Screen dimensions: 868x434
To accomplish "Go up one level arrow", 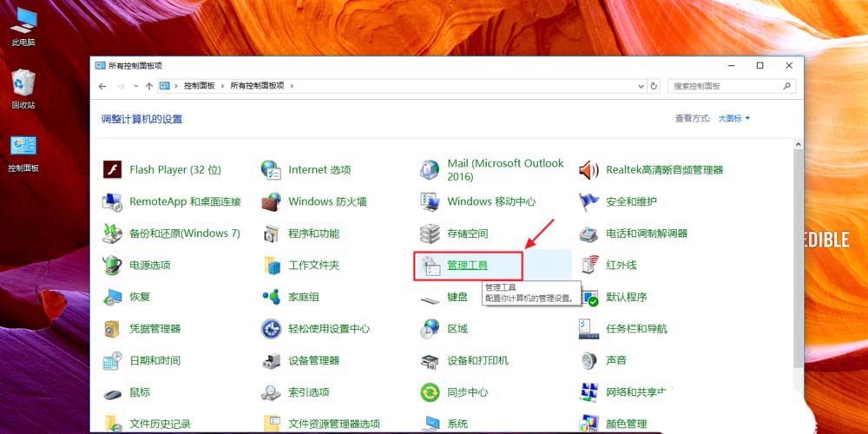I will [x=149, y=86].
